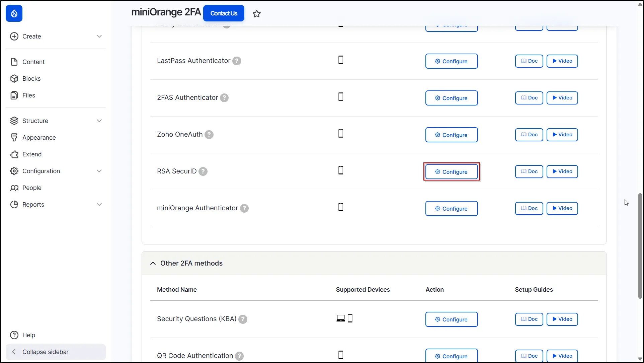Click the Supported Devices column header
The width and height of the screenshot is (644, 363).
point(363,290)
